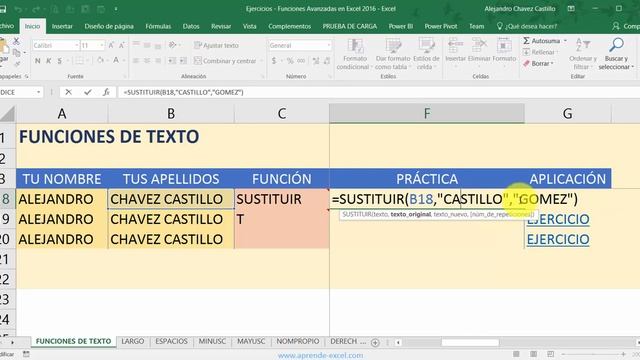
Task: Open Buscar y seleccionar magnifier menu
Action: click(x=616, y=54)
